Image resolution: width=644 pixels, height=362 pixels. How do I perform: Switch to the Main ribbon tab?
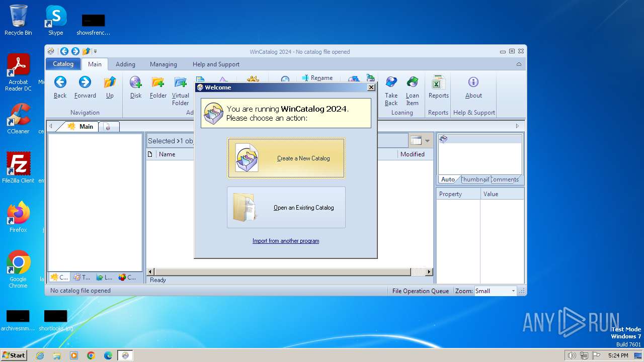(95, 64)
